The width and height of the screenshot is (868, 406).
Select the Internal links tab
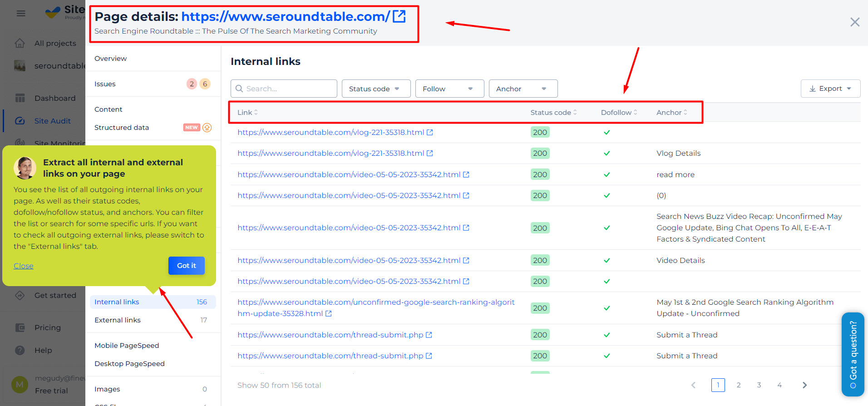153,302
